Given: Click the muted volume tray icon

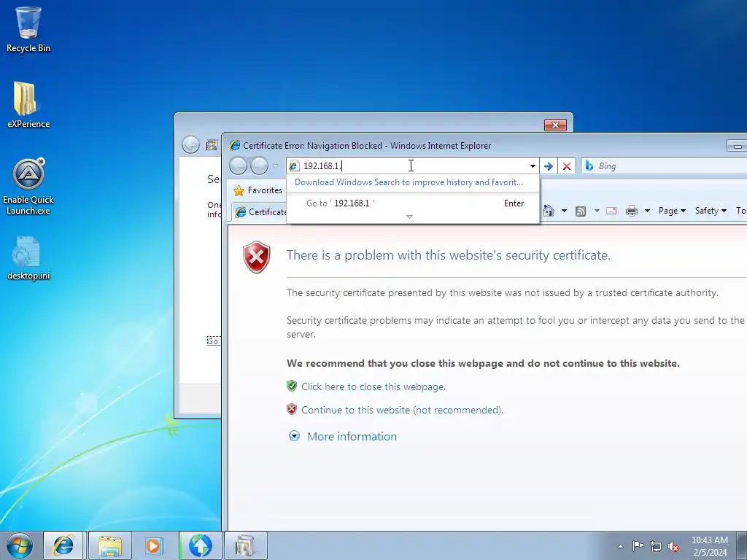Looking at the screenshot, I should click(673, 546).
